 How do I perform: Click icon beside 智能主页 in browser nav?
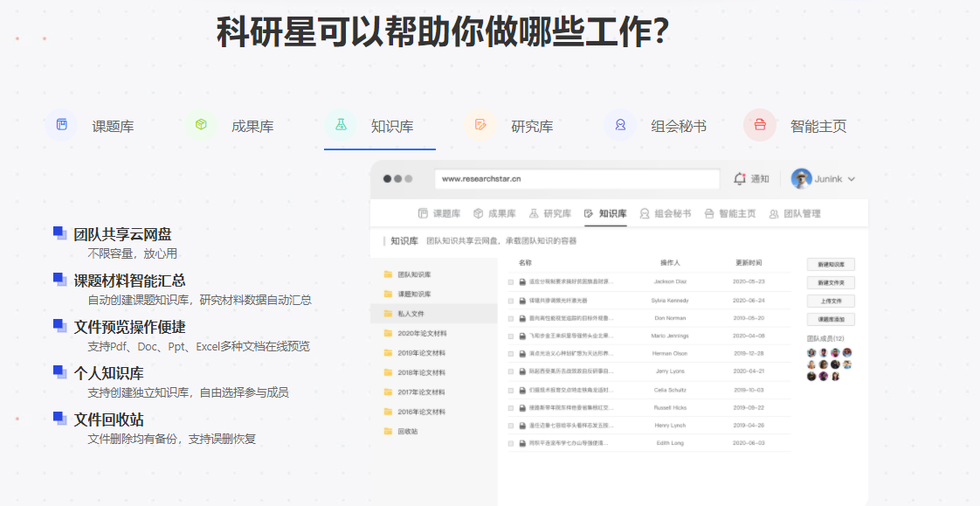[x=708, y=214]
